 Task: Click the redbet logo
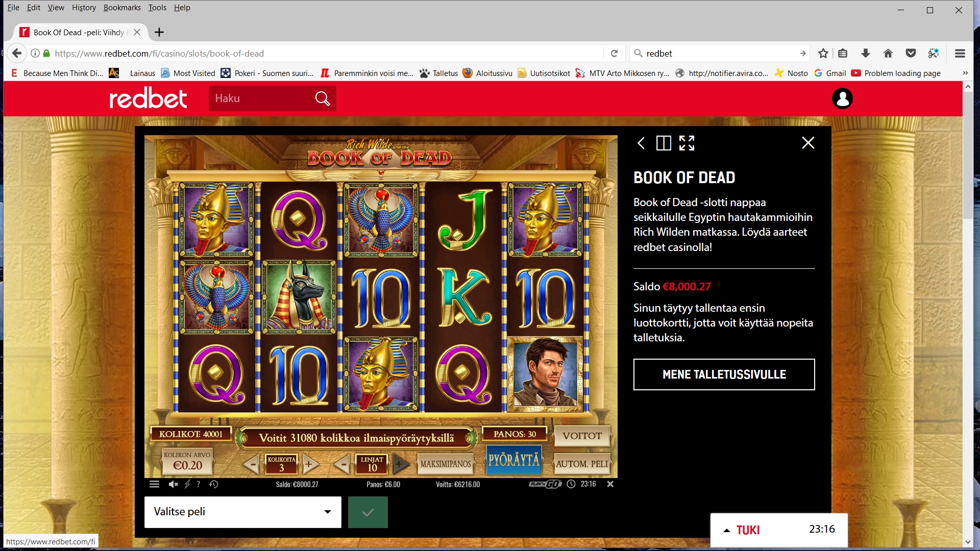coord(148,98)
